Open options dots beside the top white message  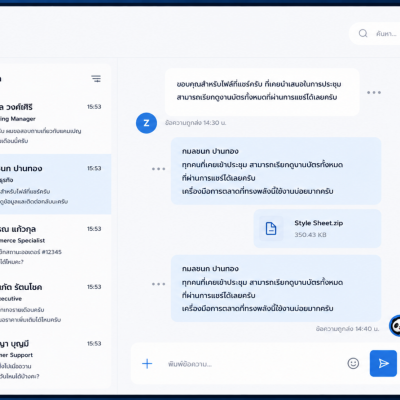pos(374,92)
